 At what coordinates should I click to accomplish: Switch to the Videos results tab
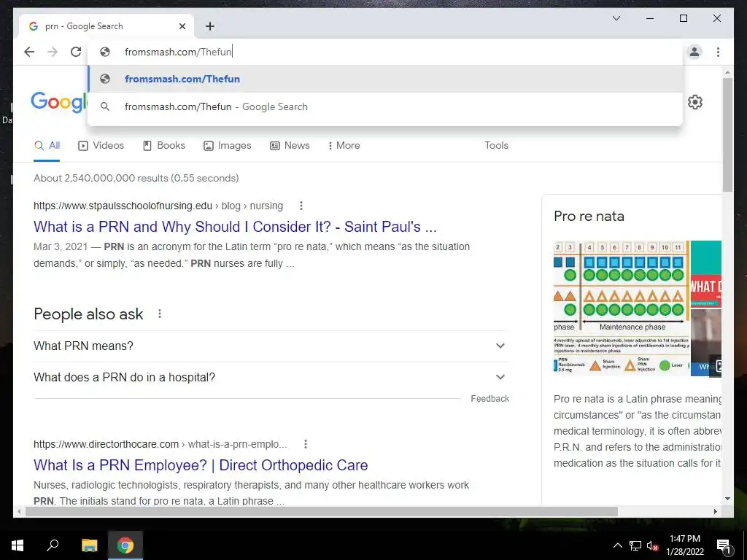coord(101,146)
